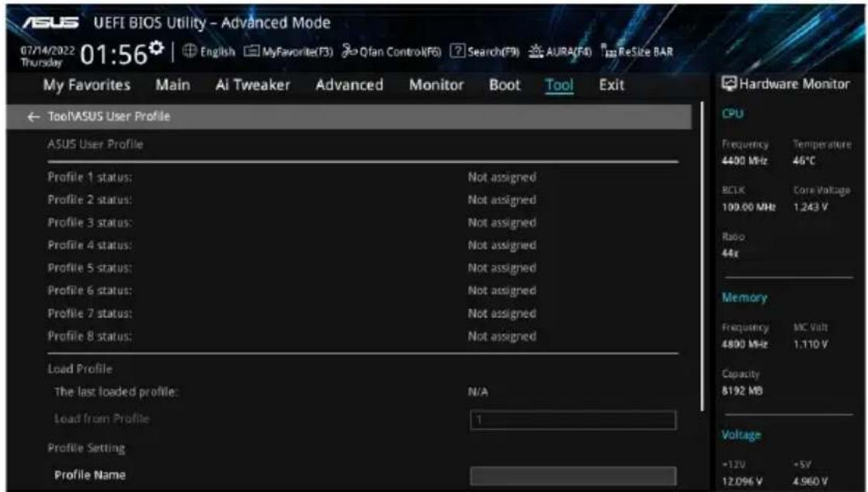The height and width of the screenshot is (492, 868).
Task: Click the Load from Profile label
Action: 101,418
